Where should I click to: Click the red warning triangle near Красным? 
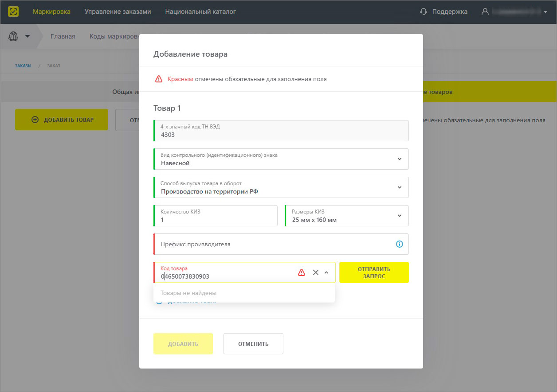coord(159,79)
